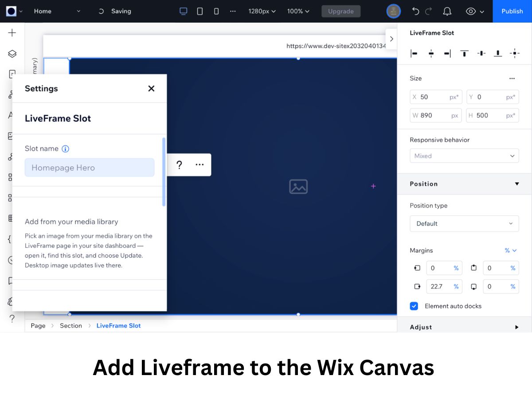Click the Slot name info icon
The width and height of the screenshot is (532, 399).
point(65,149)
